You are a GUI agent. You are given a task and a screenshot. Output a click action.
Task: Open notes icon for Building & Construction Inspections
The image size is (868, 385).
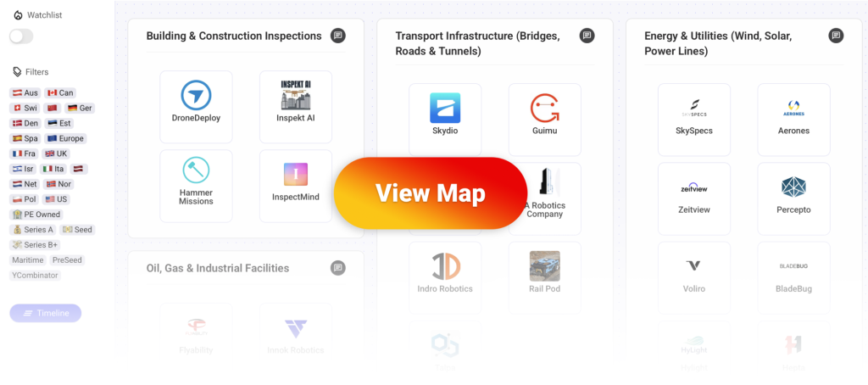coord(338,36)
